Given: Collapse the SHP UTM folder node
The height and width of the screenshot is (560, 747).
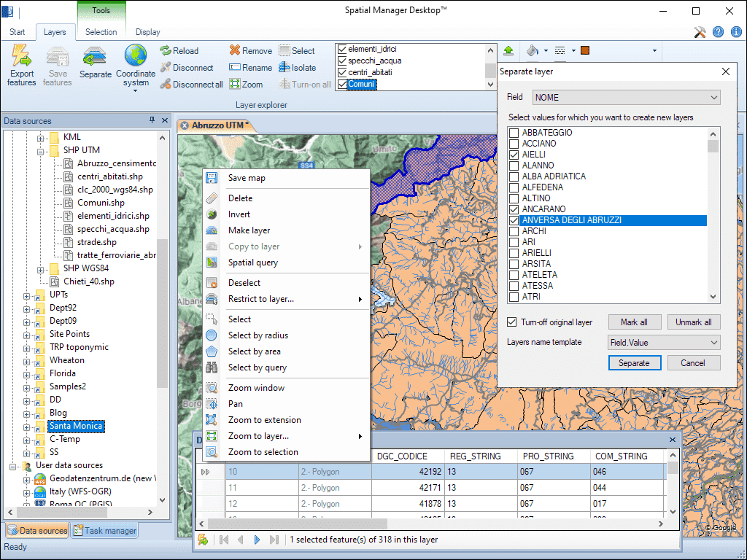Looking at the screenshot, I should point(41,152).
